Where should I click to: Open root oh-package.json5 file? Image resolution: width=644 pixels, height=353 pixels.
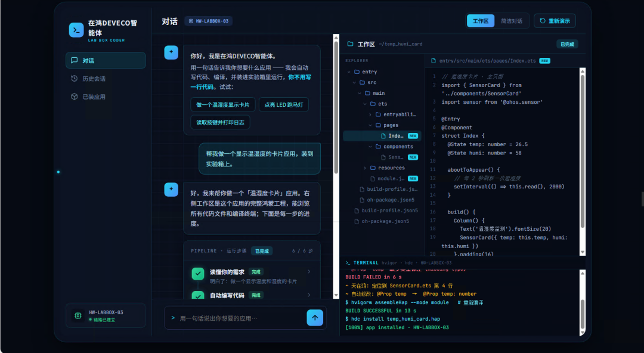pyautogui.click(x=382, y=221)
